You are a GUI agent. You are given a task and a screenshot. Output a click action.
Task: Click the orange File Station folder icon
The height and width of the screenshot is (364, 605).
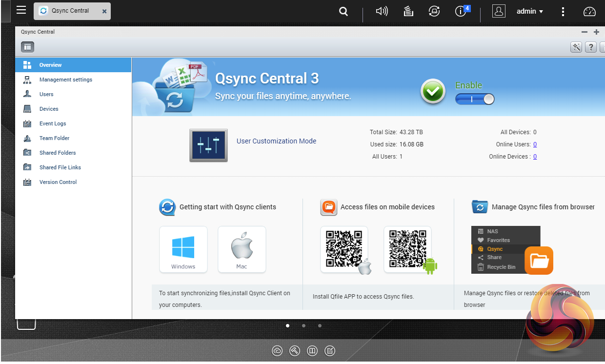click(x=539, y=261)
